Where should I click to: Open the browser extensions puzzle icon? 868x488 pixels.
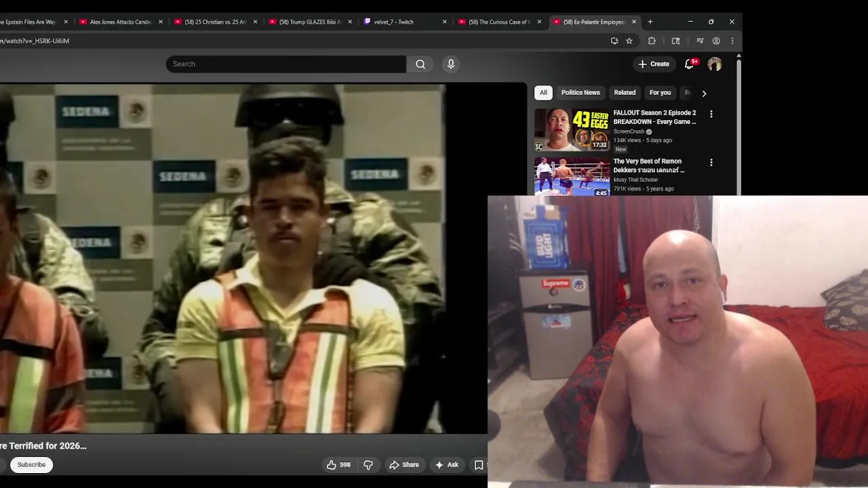point(652,41)
